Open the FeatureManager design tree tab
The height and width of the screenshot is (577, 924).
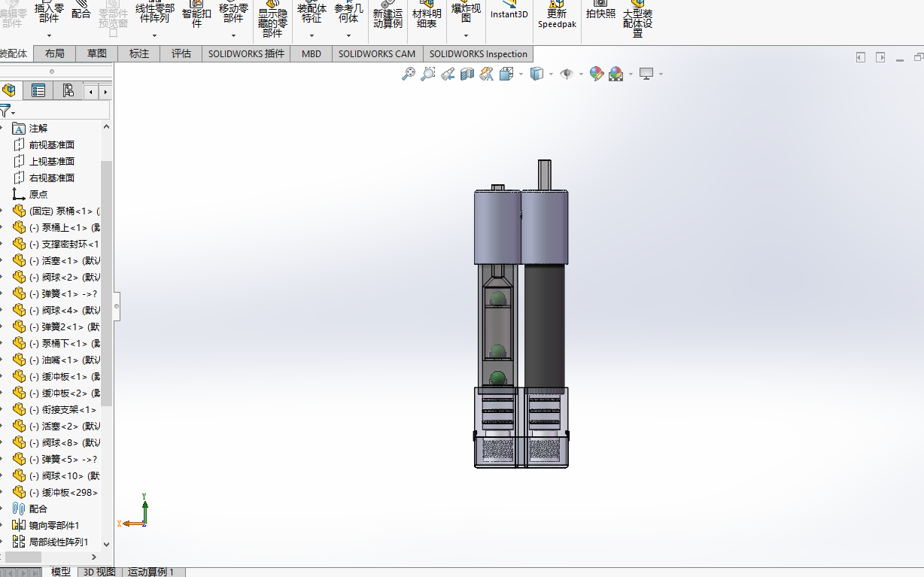coord(10,91)
